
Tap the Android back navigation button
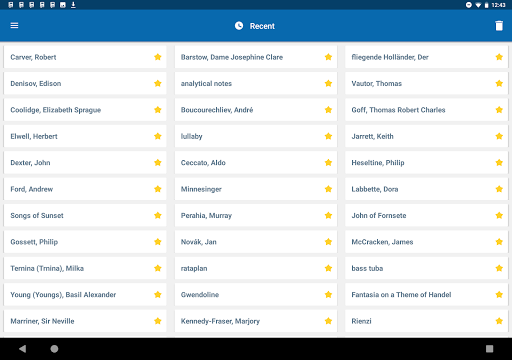click(x=23, y=349)
